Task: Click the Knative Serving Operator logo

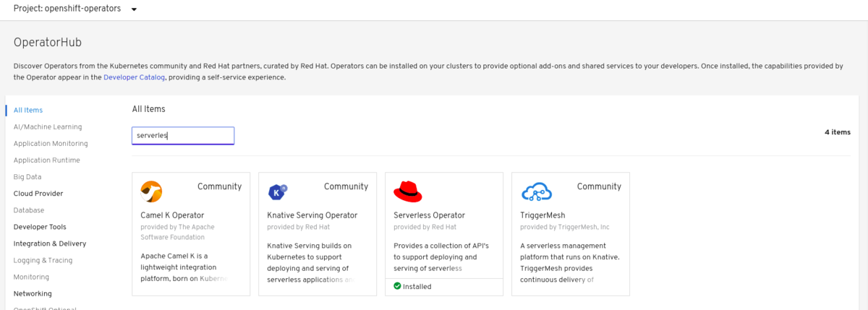Action: [x=278, y=191]
